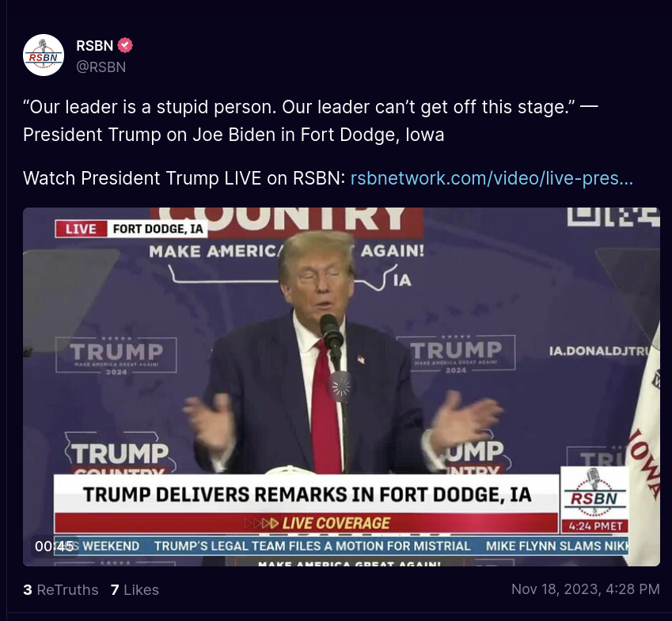Click the Trump Delivers Remarks headline banner

click(307, 494)
